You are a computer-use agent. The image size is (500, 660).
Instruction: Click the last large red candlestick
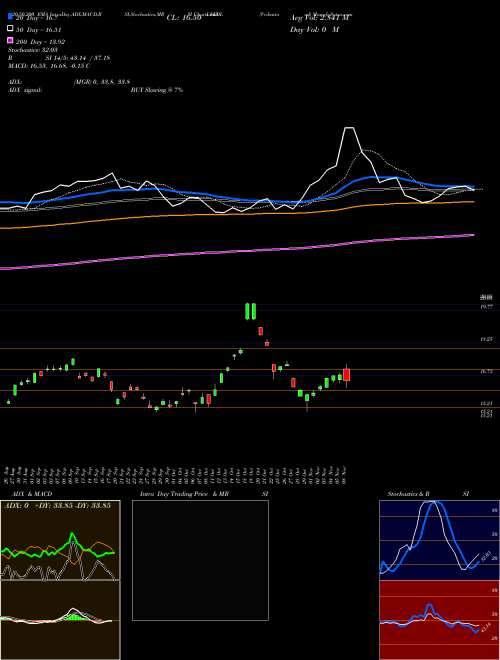(x=347, y=375)
